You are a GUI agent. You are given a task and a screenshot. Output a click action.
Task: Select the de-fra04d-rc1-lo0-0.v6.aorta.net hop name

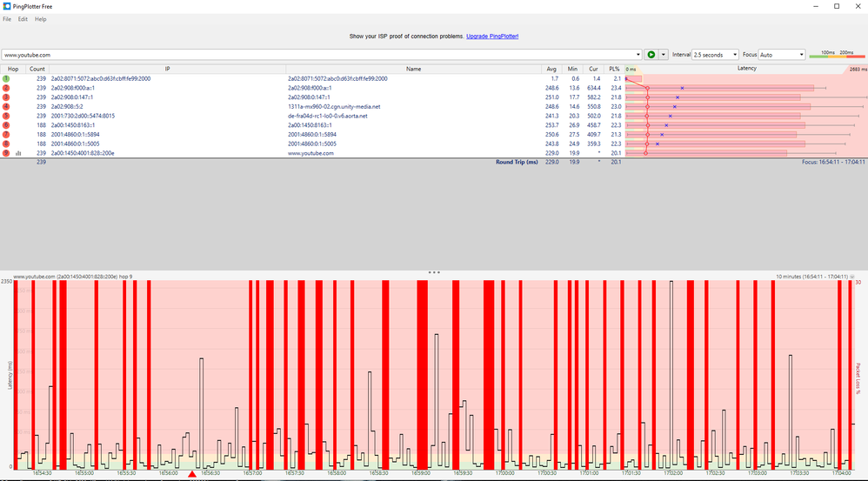point(328,117)
